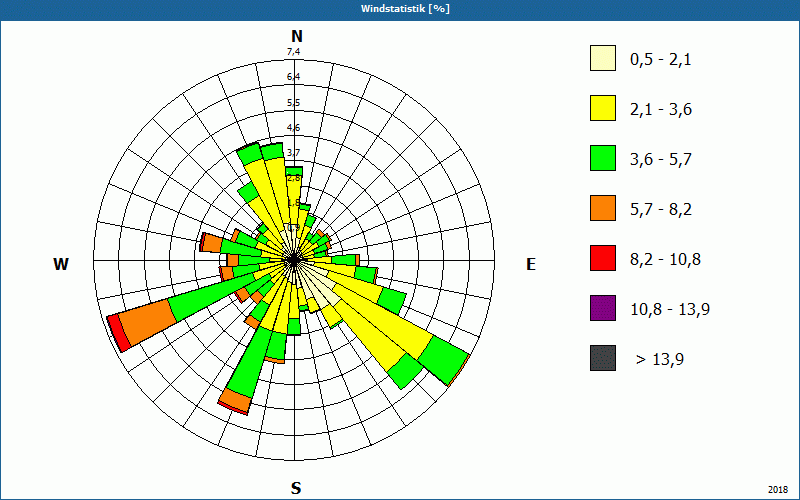The height and width of the screenshot is (500, 800).
Task: Click the 6,4 radial axis value
Action: (293, 77)
